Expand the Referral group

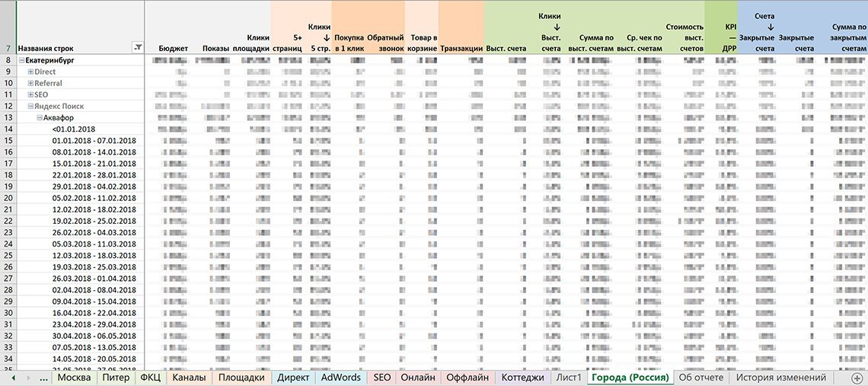coord(30,83)
